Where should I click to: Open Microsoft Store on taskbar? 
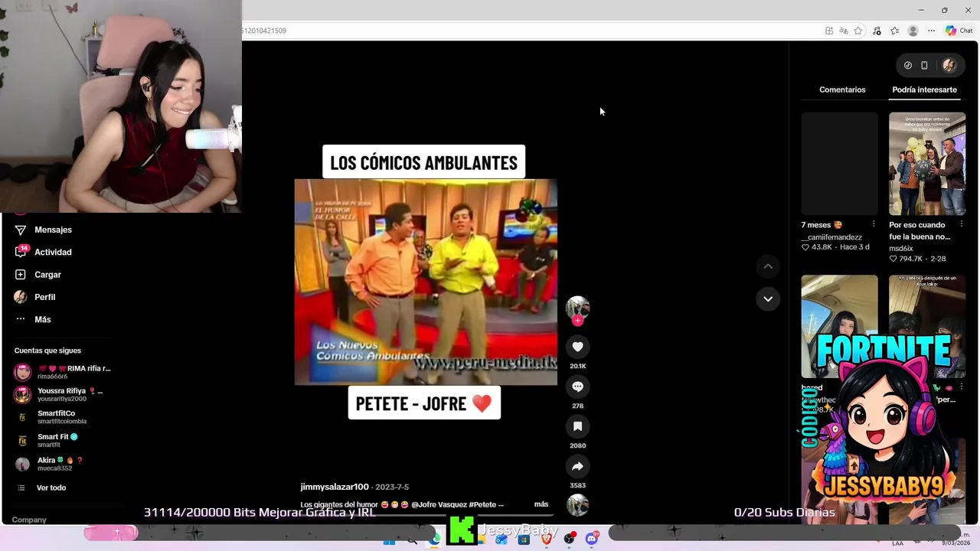[x=524, y=540]
